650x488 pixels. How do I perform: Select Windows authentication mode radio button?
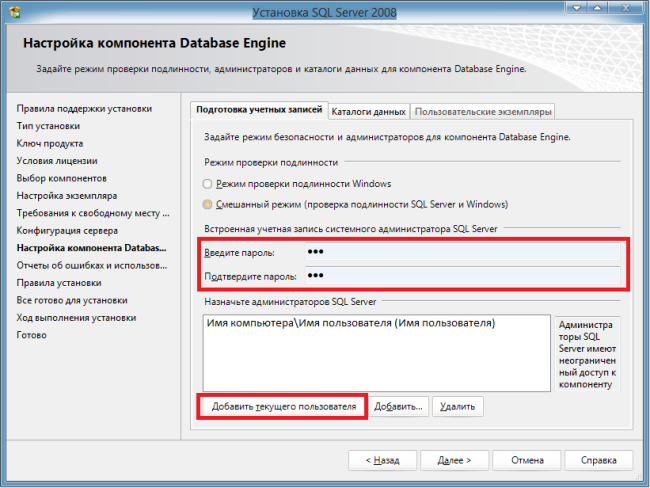(207, 184)
